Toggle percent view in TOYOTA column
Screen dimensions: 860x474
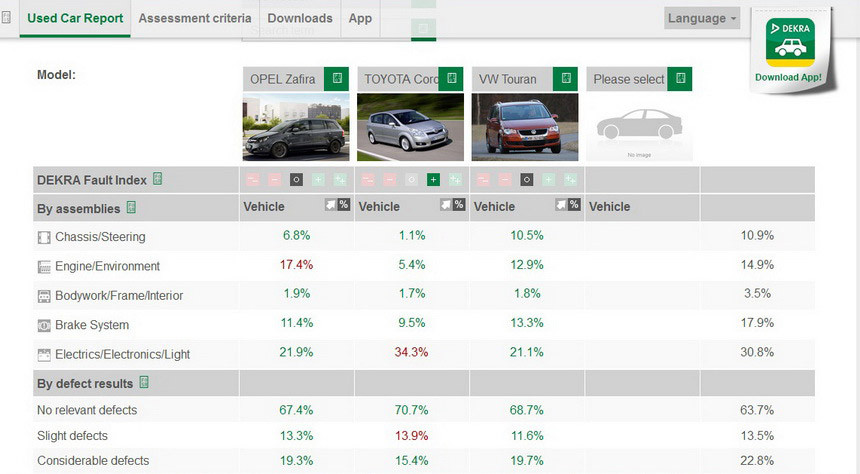451,205
